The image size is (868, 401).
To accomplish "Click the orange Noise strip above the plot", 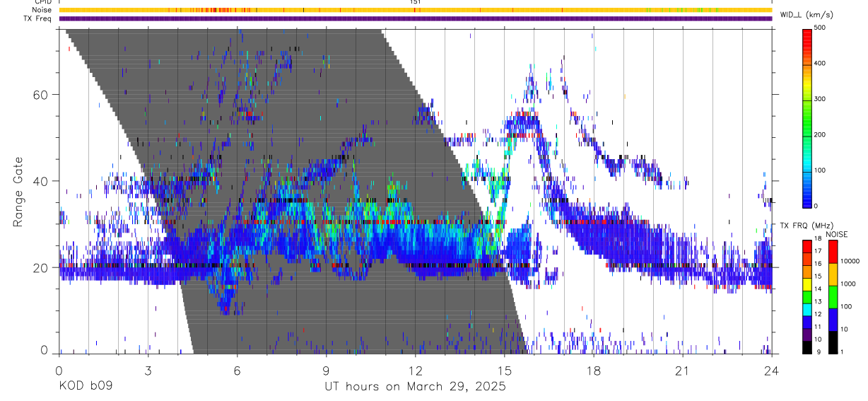I will (415, 10).
